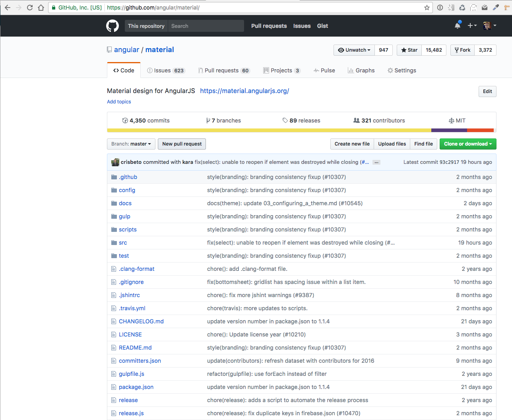Switch to the Issues tab
This screenshot has height=420, width=512.
pos(166,70)
